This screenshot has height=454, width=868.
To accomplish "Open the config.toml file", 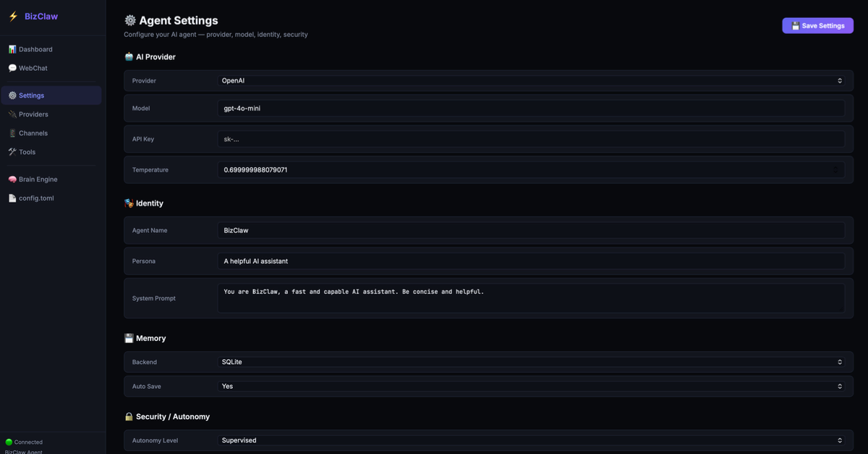I will (x=34, y=198).
